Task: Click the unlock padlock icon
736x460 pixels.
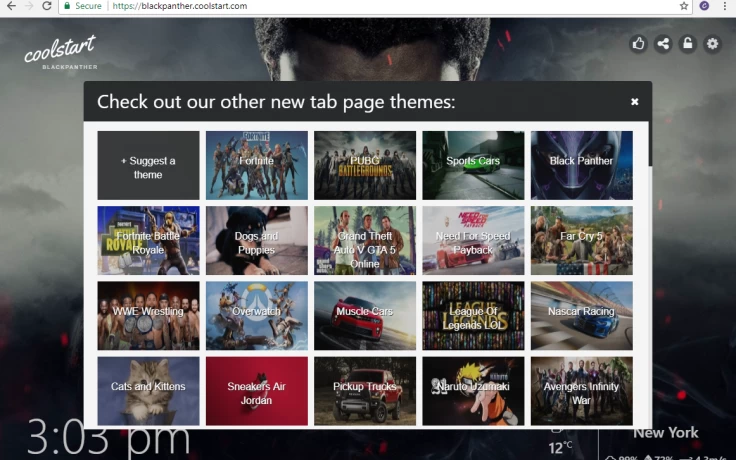Action: pos(688,44)
